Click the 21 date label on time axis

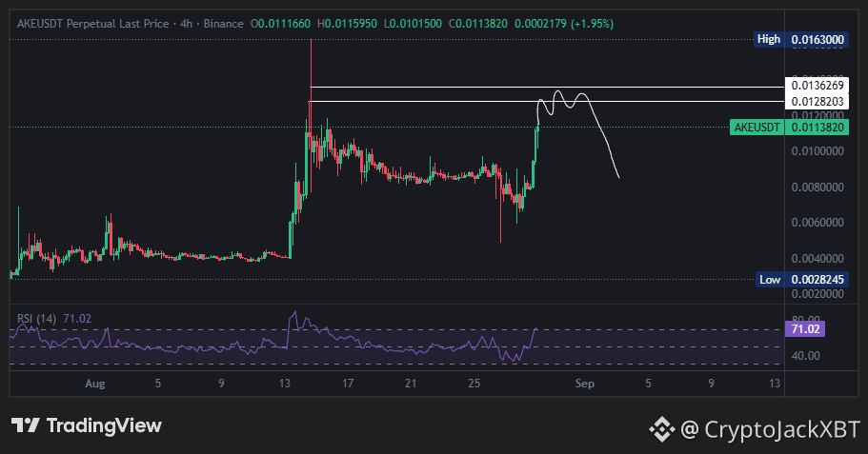click(411, 384)
